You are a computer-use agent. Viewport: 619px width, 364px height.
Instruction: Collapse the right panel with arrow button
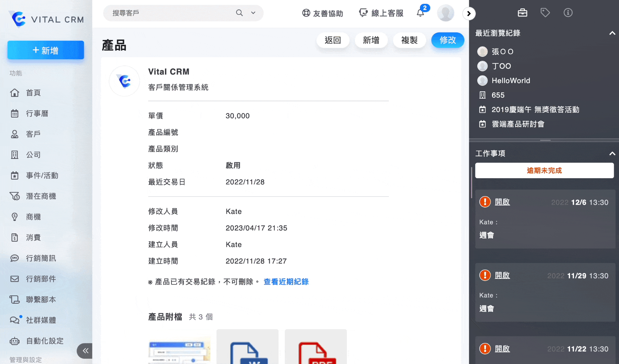click(x=469, y=13)
